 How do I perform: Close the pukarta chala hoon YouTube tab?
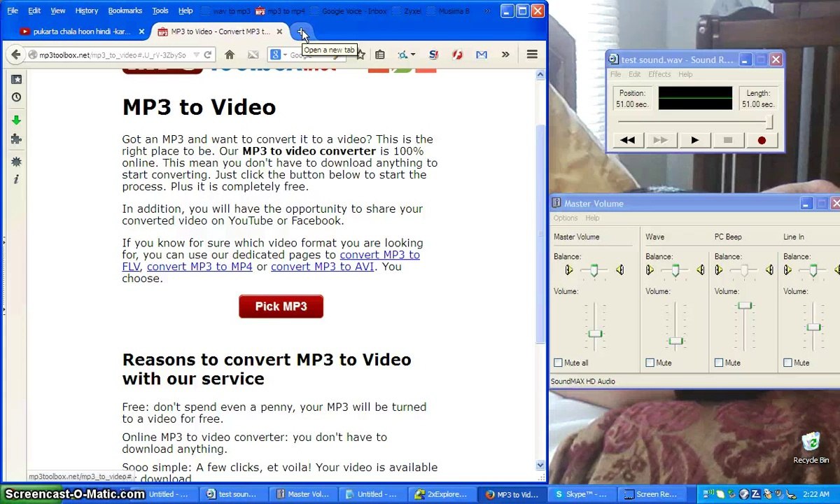[141, 31]
